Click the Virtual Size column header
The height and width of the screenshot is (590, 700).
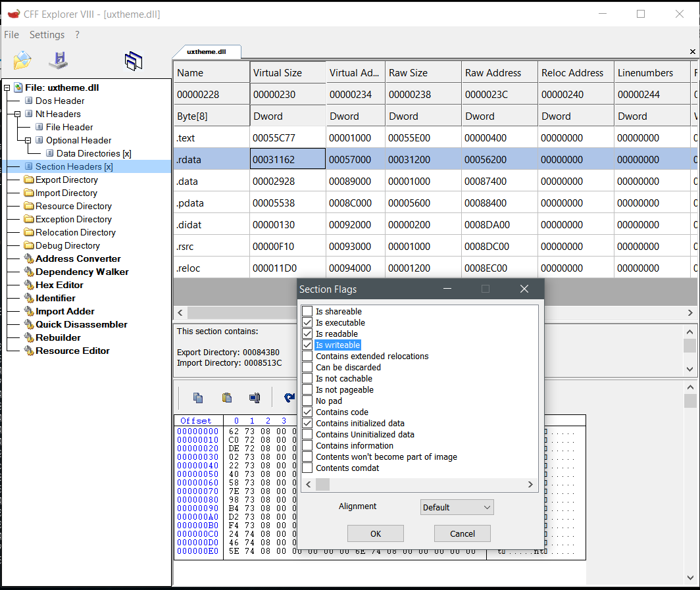288,73
